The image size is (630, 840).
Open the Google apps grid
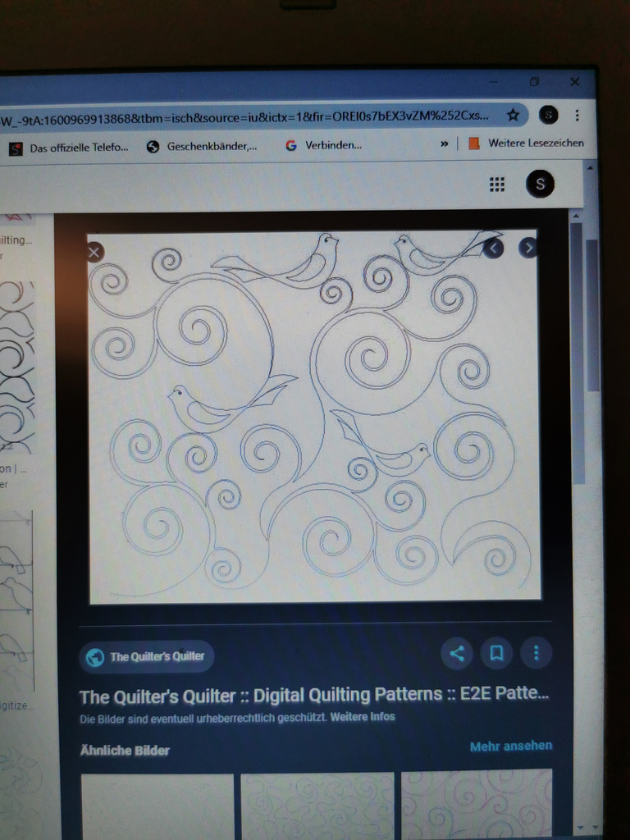tap(497, 185)
